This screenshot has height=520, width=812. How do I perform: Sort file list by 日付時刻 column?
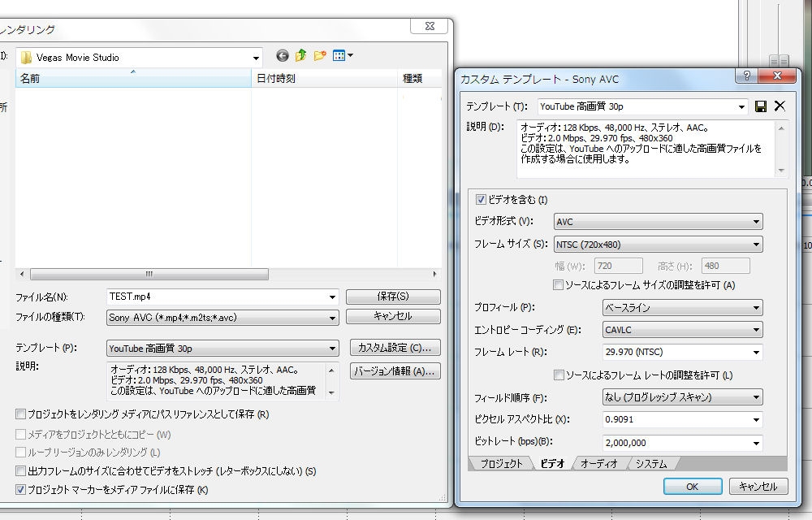(324, 78)
